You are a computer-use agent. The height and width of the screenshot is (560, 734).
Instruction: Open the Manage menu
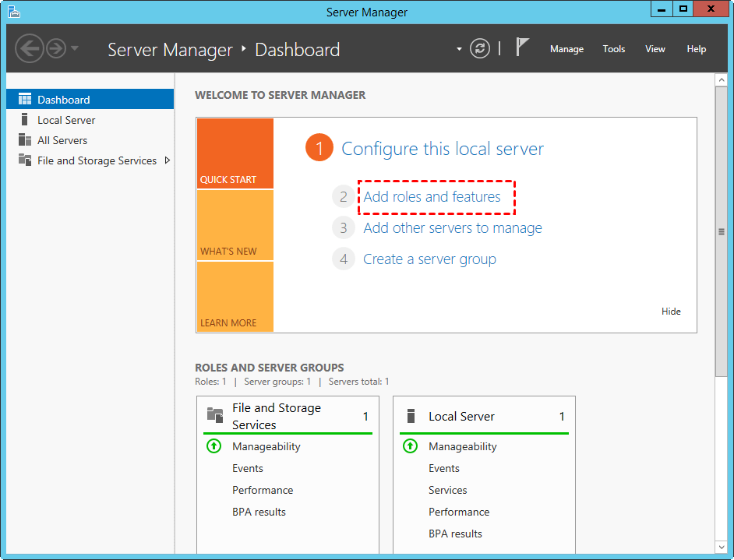pos(566,49)
